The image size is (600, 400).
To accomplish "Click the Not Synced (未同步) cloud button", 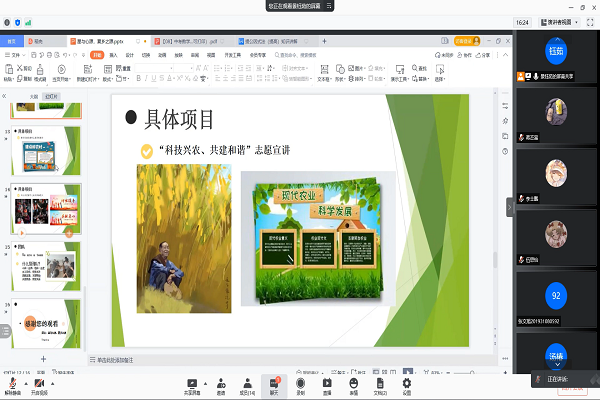I will pyautogui.click(x=444, y=55).
